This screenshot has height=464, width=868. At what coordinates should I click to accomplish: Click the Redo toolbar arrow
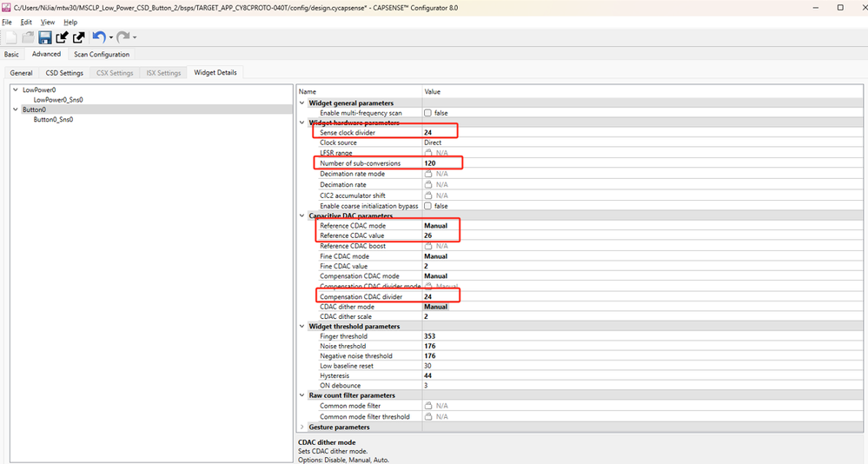123,37
